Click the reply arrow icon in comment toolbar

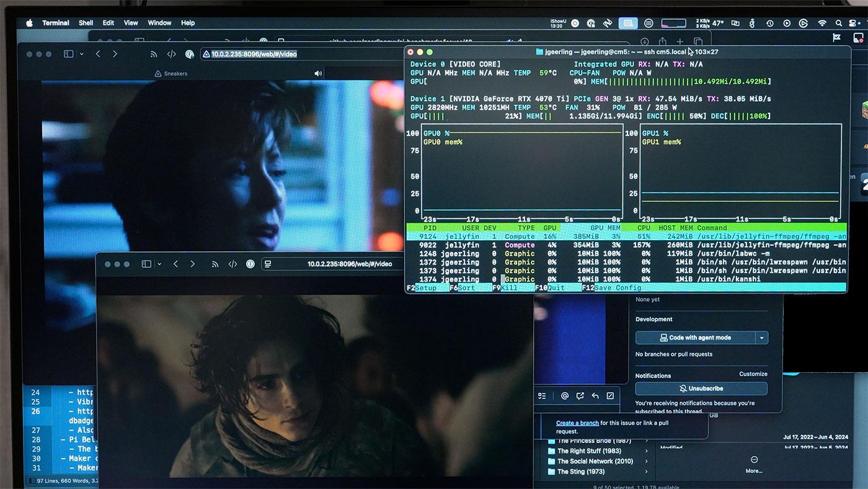coord(595,396)
